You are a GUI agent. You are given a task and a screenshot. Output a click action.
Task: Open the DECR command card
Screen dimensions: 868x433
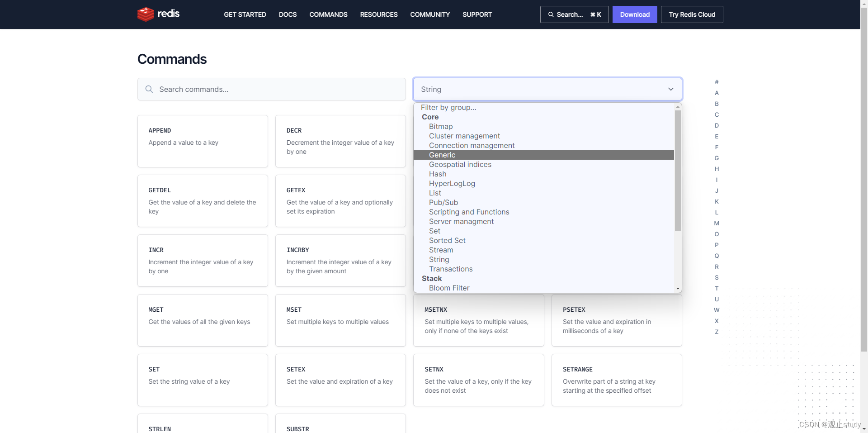(340, 141)
